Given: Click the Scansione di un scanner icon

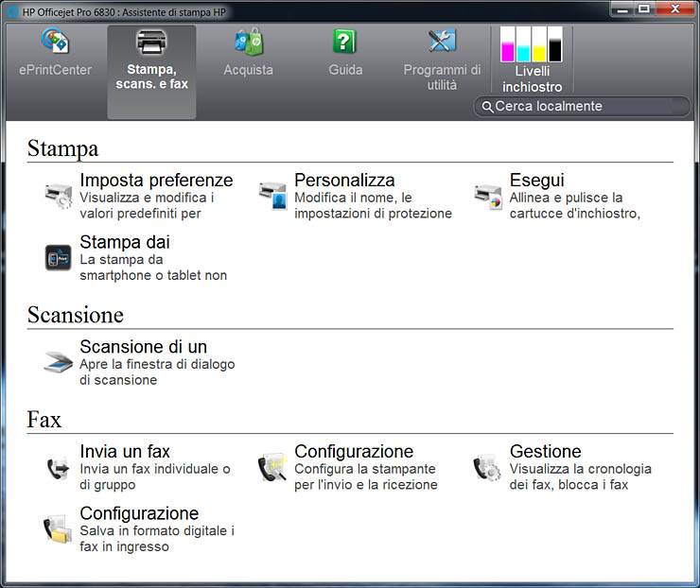Looking at the screenshot, I should click(x=59, y=362).
